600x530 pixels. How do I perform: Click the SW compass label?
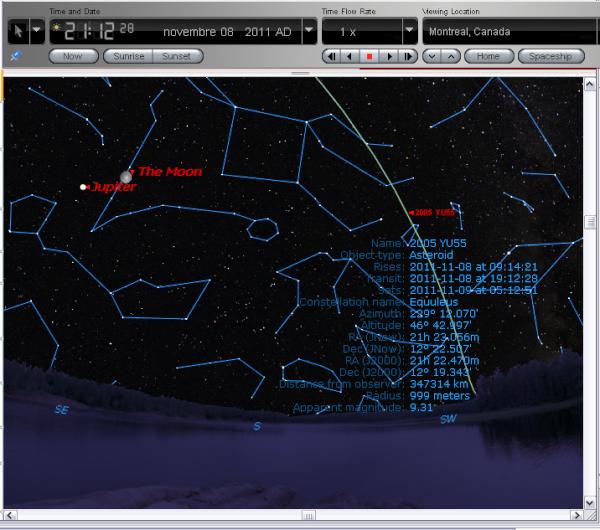click(x=448, y=419)
